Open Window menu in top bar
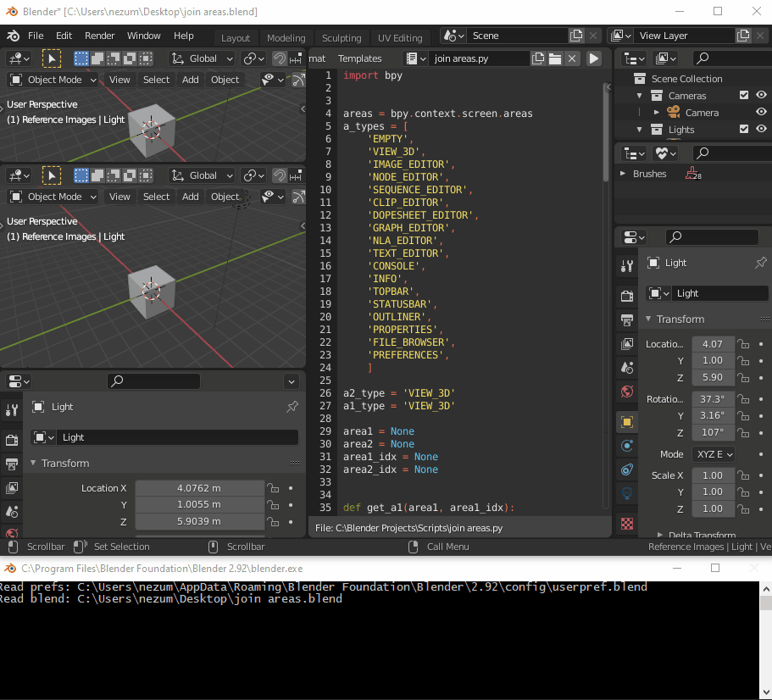This screenshot has width=772, height=700. (x=143, y=36)
